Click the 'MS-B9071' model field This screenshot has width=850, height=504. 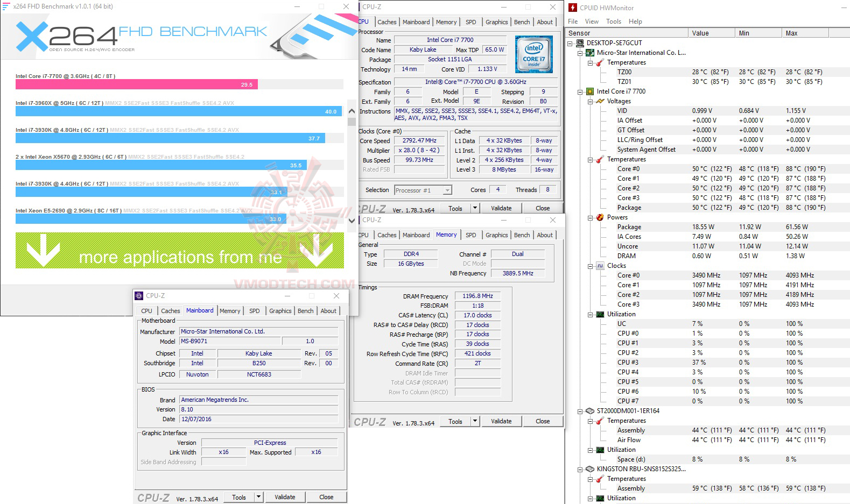point(230,341)
